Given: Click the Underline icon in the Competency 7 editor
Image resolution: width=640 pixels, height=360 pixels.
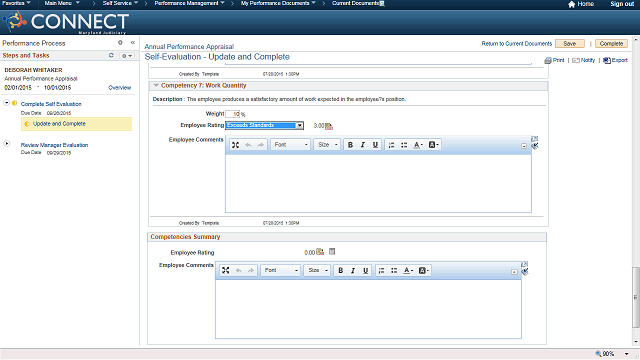Looking at the screenshot, I should point(375,145).
